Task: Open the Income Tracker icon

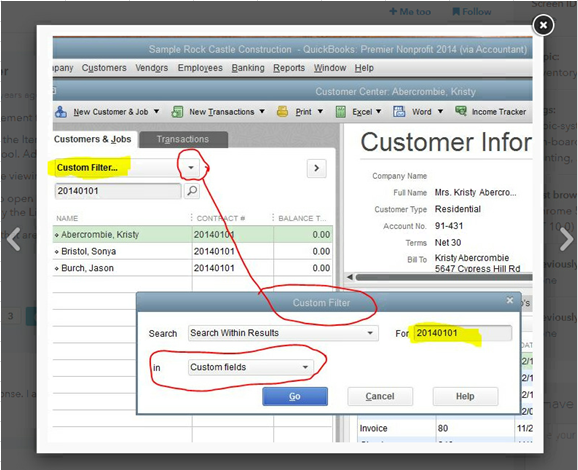Action: [461, 111]
